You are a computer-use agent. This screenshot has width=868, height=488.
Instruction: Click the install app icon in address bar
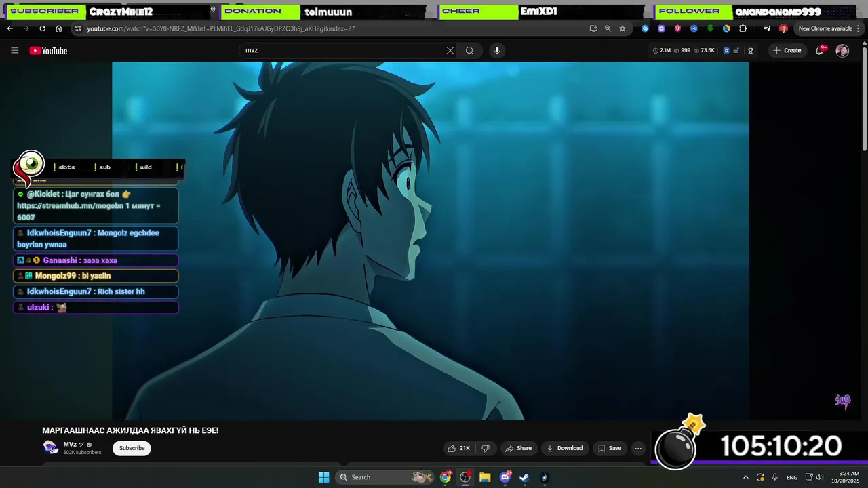tap(593, 28)
